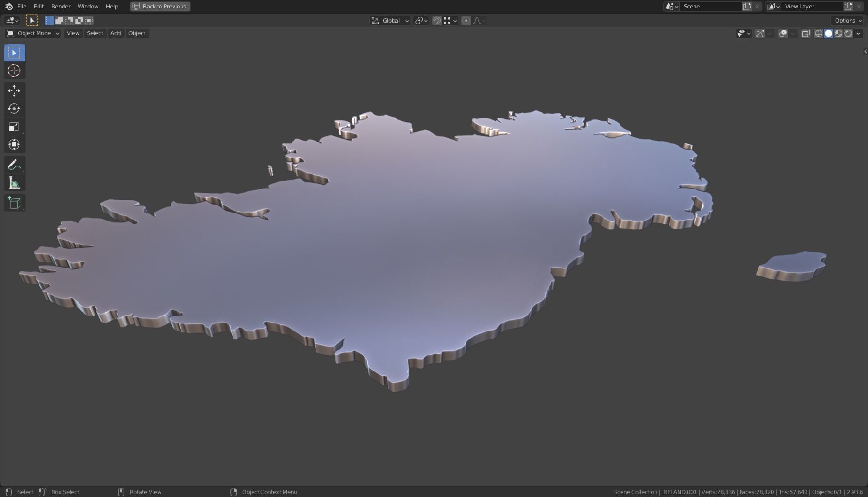
Task: Click the Back to Previous button
Action: tap(160, 6)
